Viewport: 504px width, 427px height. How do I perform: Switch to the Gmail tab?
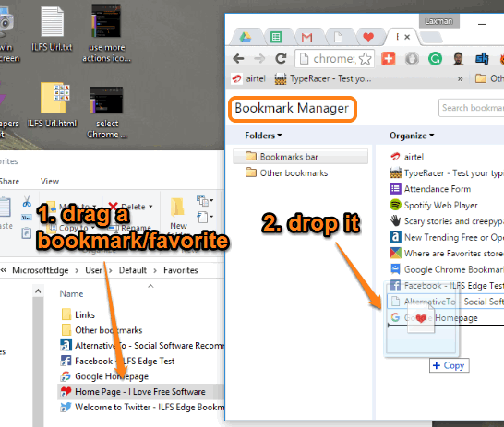click(306, 37)
